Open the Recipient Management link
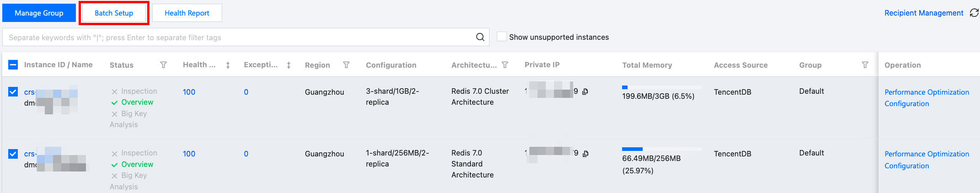 [x=923, y=13]
